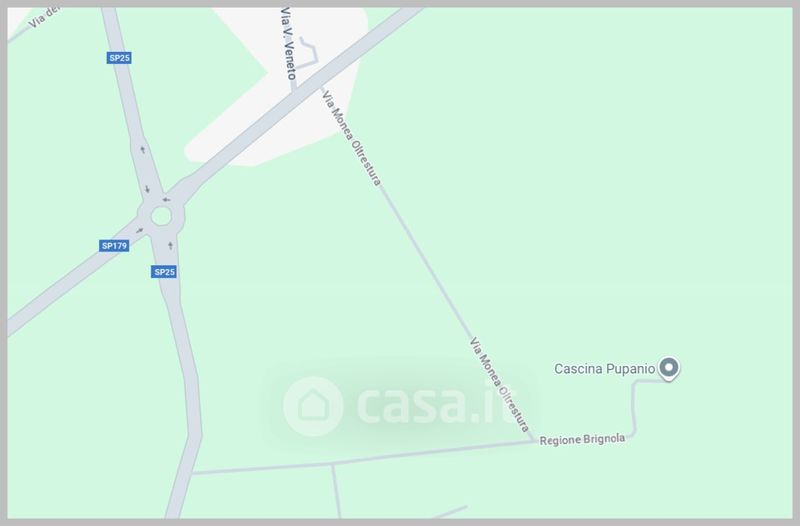Click the left-pointing arrow entering the roundabout
This screenshot has height=526, width=800.
[x=166, y=199]
